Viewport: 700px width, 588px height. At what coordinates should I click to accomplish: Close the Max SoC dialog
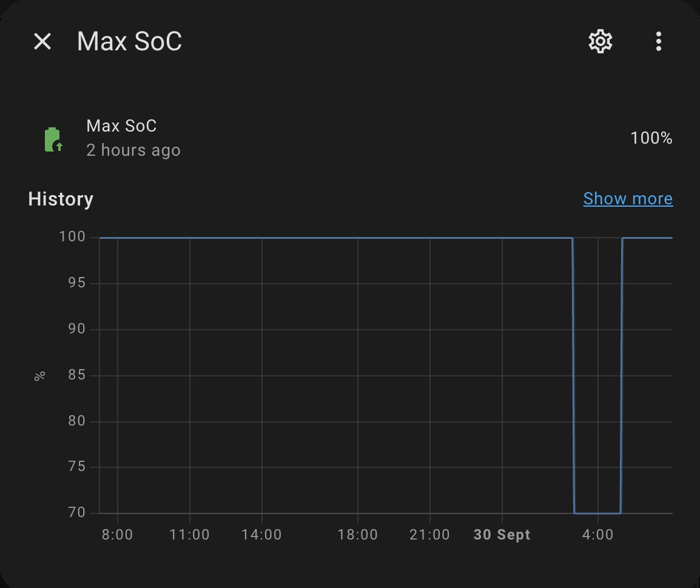42,41
